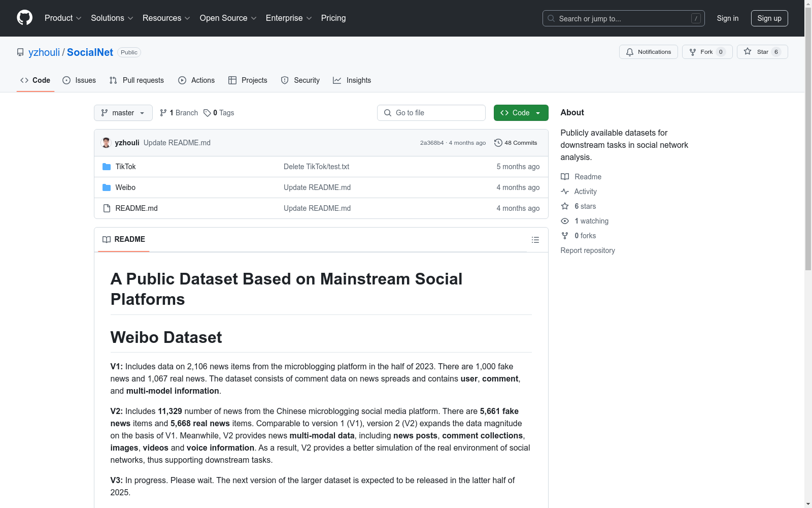Screen dimensions: 812x508
Task: Click the README book icon in tab
Action: (107, 239)
